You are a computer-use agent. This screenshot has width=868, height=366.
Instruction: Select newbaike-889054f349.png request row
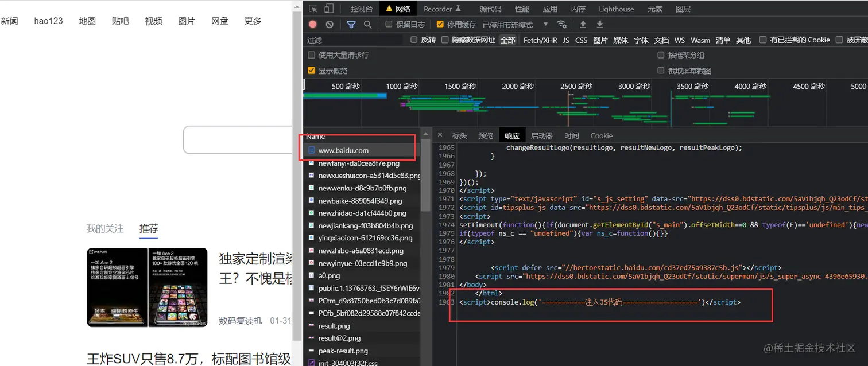[362, 201]
